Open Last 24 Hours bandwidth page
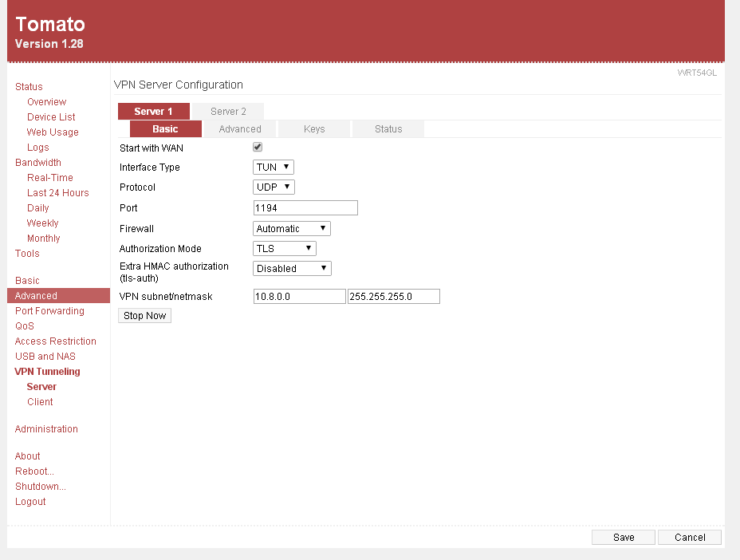740x560 pixels. point(58,192)
